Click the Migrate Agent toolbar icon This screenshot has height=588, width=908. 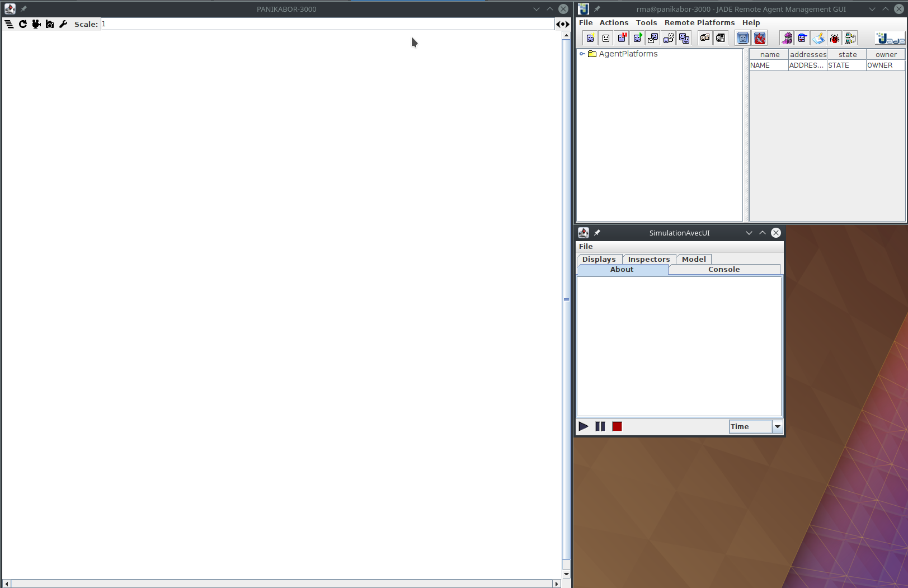[x=669, y=38]
